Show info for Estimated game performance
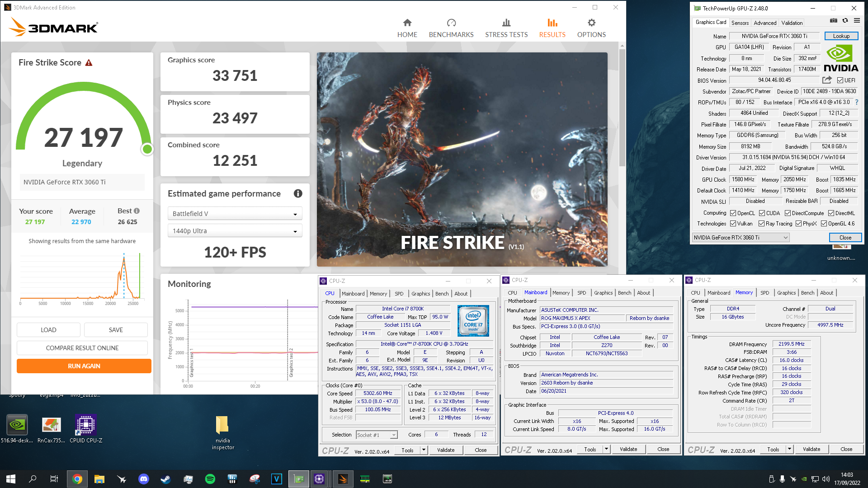Screen dimensions: 868x488 coord(298,193)
